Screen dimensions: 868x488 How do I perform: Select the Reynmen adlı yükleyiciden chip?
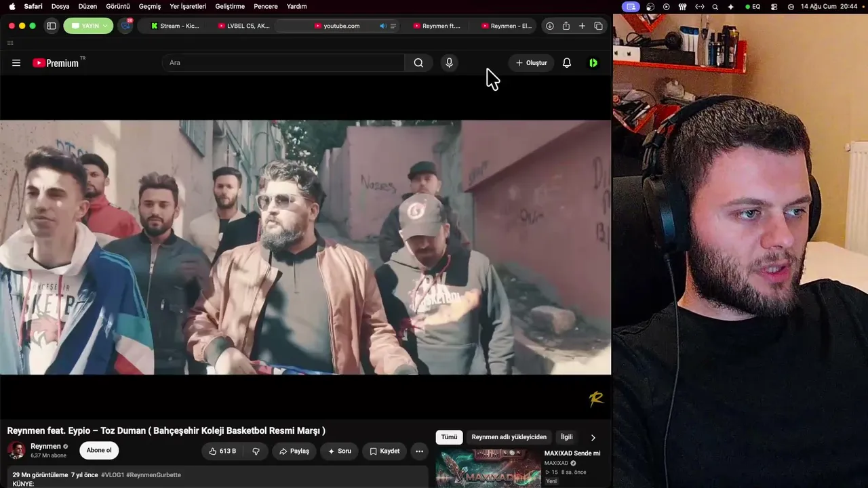[x=509, y=437]
